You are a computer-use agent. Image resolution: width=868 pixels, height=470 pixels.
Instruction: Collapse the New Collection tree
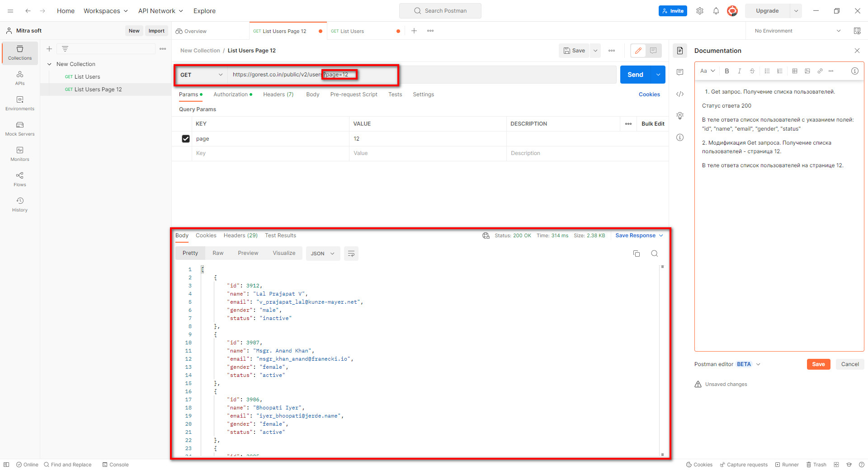pos(49,64)
